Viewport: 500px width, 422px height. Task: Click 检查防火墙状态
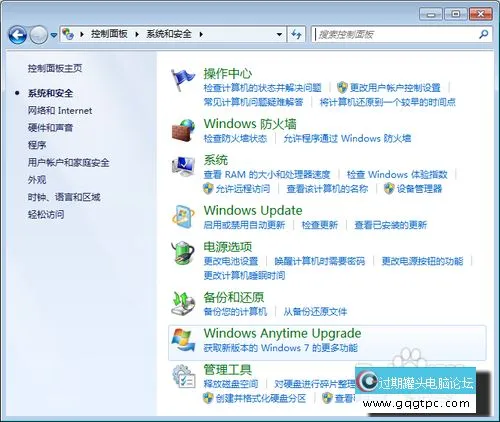pos(235,138)
